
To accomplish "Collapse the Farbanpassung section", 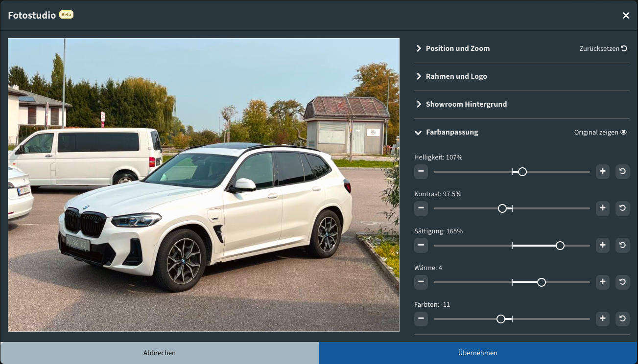I will (447, 132).
